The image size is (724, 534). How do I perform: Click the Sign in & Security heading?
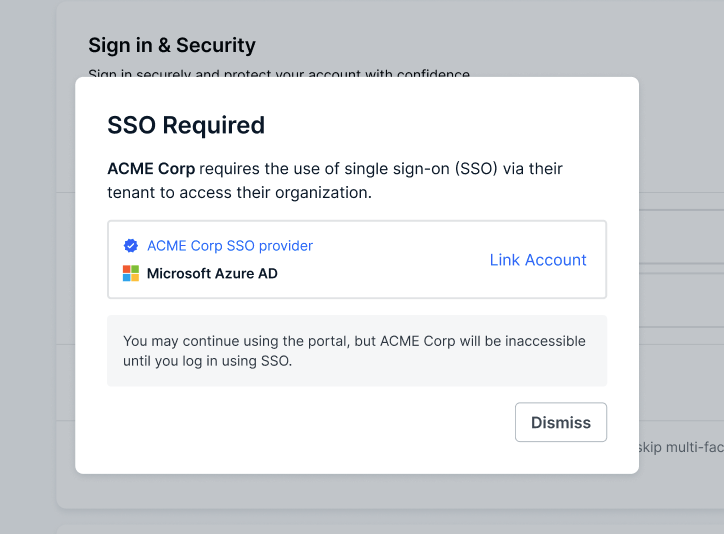(172, 45)
